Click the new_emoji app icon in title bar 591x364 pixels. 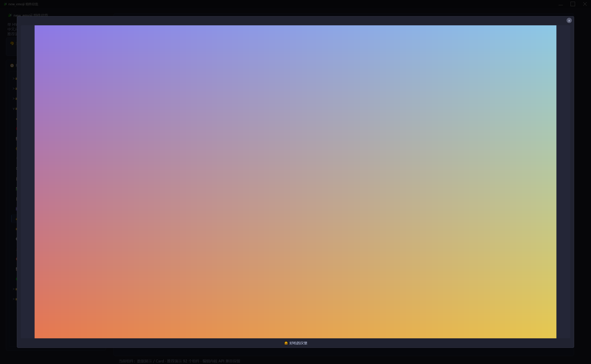pos(5,4)
